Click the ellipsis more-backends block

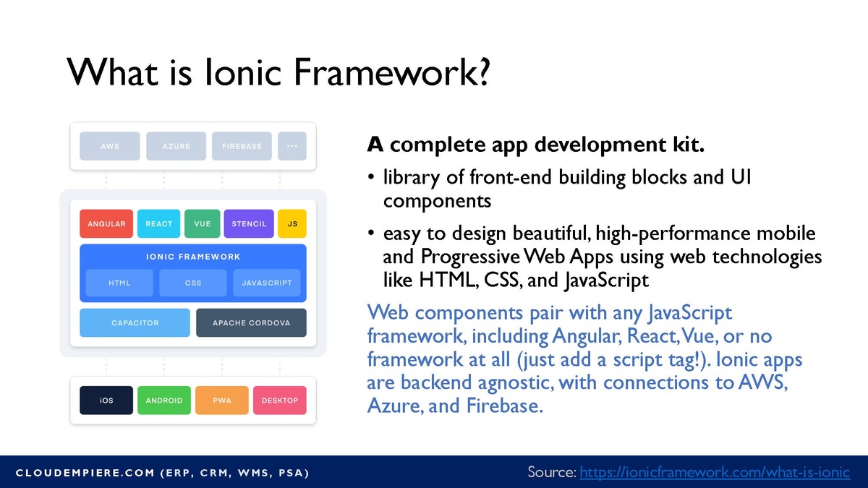coord(292,146)
